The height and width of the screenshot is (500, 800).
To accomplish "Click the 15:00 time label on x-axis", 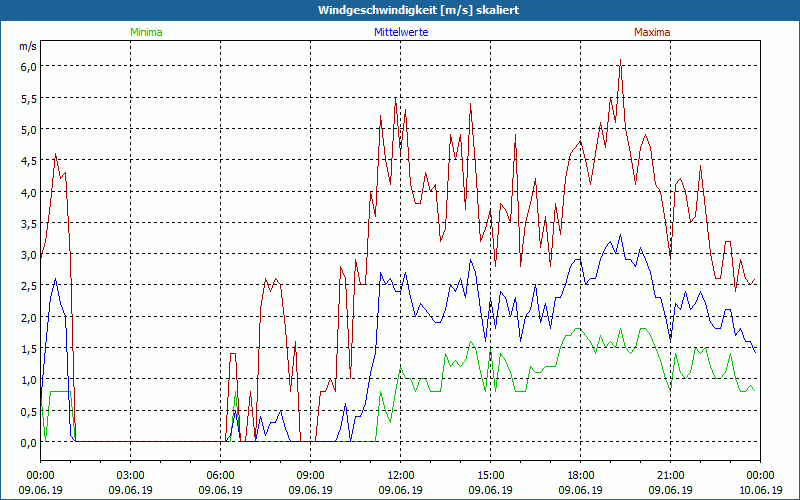I will pyautogui.click(x=491, y=476).
